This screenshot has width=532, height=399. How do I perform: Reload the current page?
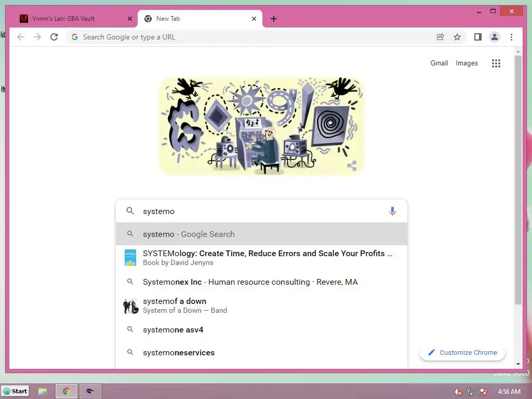pyautogui.click(x=54, y=37)
